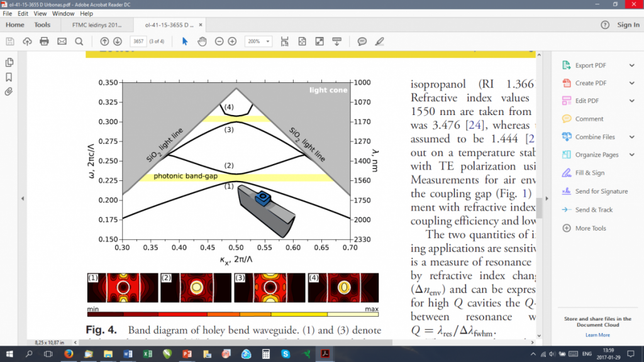Open Skype from the taskbar
The width and height of the screenshot is (644, 362).
coord(286,354)
